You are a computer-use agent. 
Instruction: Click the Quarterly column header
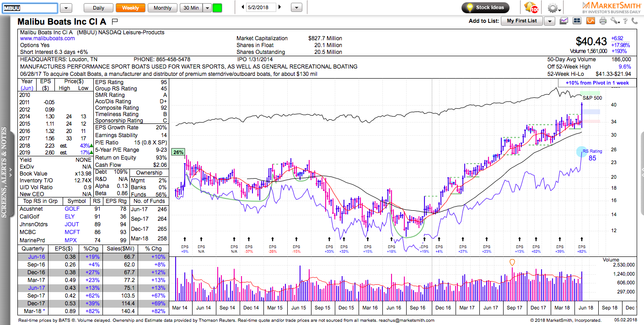pos(33,249)
